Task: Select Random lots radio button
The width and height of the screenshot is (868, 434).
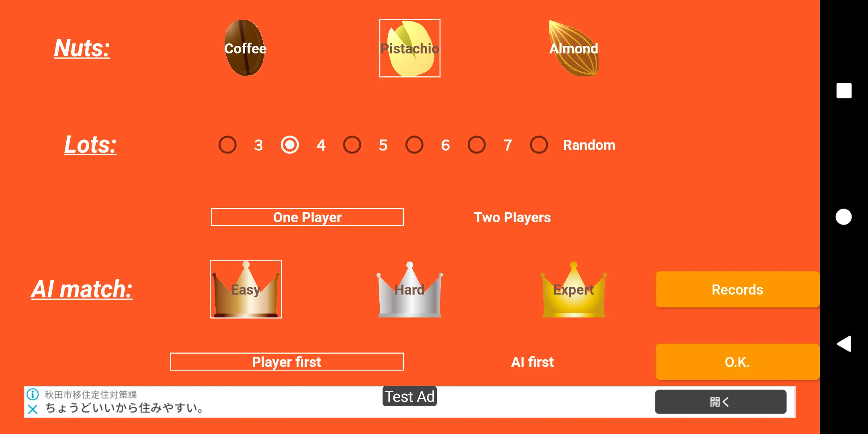Action: pos(540,145)
